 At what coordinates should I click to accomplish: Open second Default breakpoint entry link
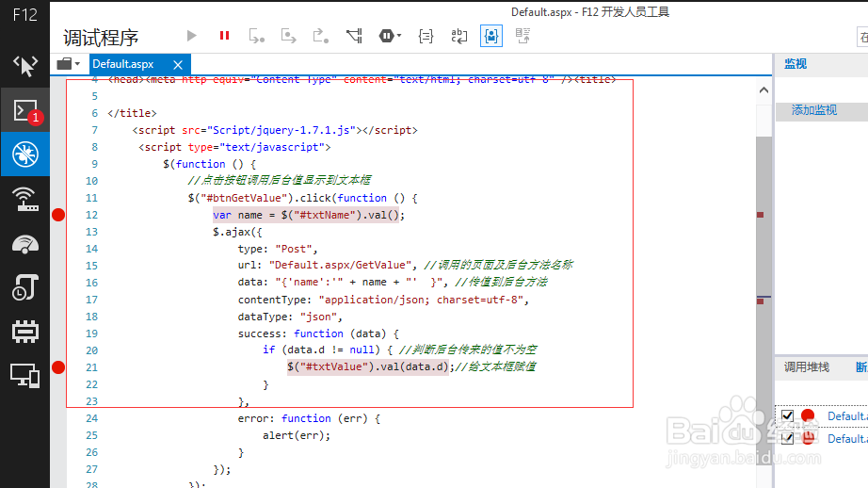click(x=847, y=439)
